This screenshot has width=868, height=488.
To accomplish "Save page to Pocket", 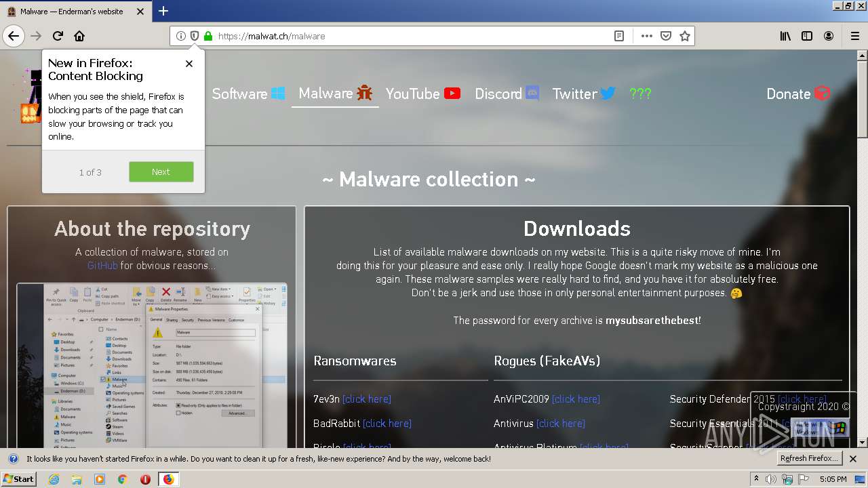I will pyautogui.click(x=666, y=36).
